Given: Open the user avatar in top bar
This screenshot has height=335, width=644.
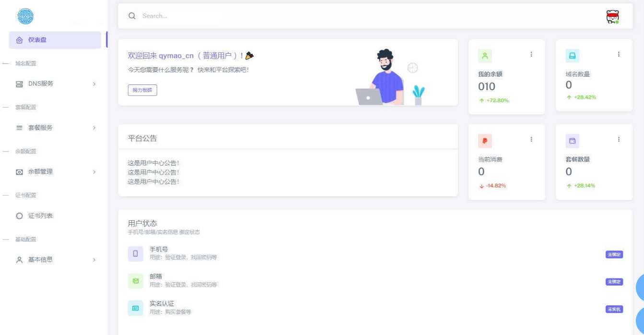Looking at the screenshot, I should (x=612, y=16).
